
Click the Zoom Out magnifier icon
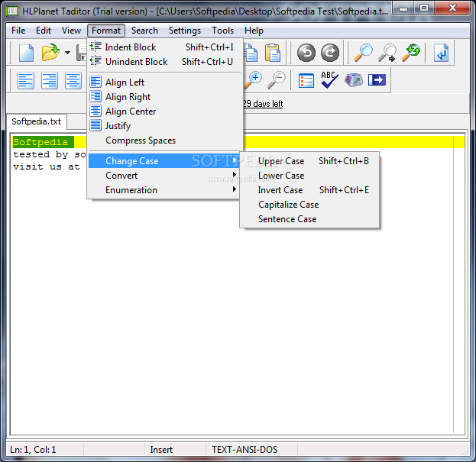coord(277,80)
